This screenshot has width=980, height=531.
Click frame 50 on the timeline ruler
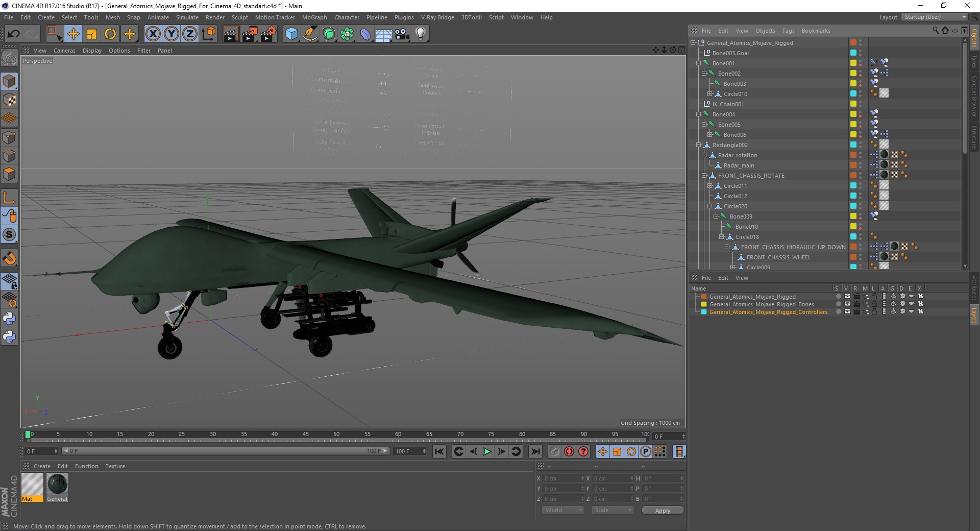coord(336,435)
